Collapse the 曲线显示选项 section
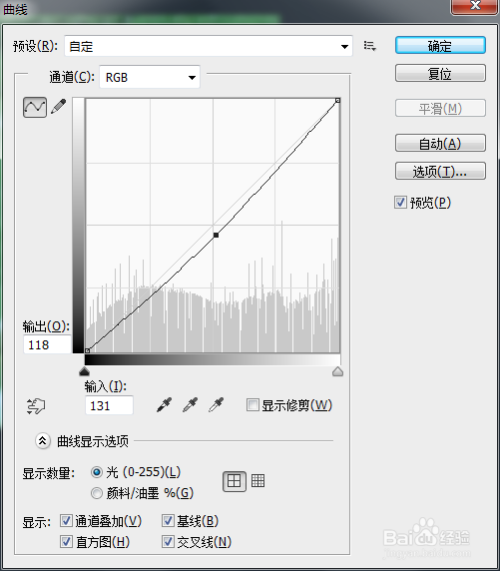This screenshot has width=500, height=571. click(43, 441)
